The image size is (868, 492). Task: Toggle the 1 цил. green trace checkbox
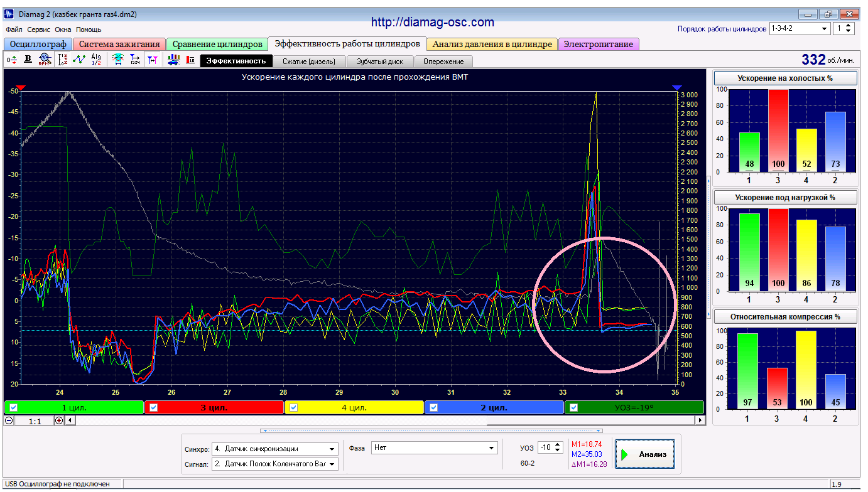[13, 407]
